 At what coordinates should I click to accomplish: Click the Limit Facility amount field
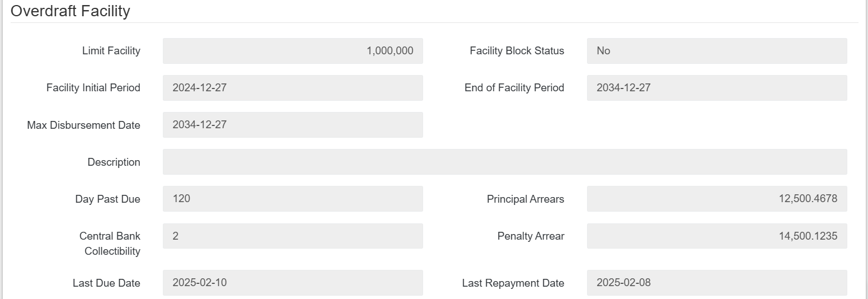[293, 51]
